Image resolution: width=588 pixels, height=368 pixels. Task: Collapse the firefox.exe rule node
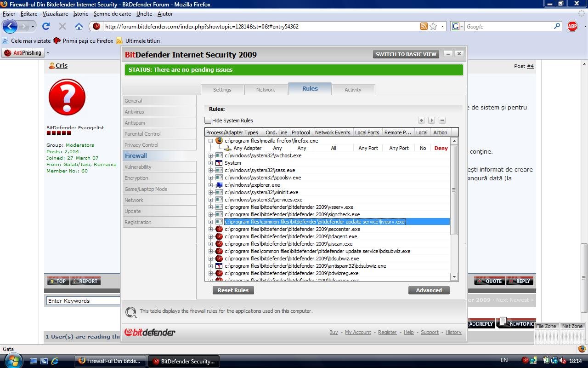210,141
